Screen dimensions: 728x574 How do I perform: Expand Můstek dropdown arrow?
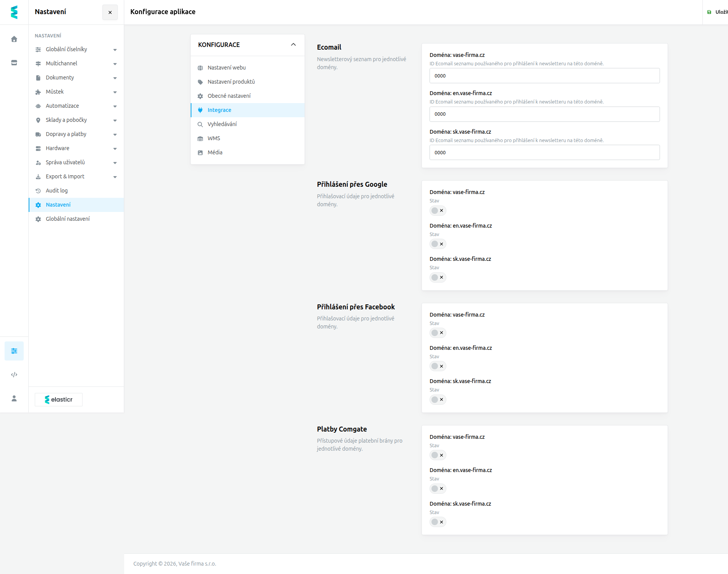click(x=115, y=92)
